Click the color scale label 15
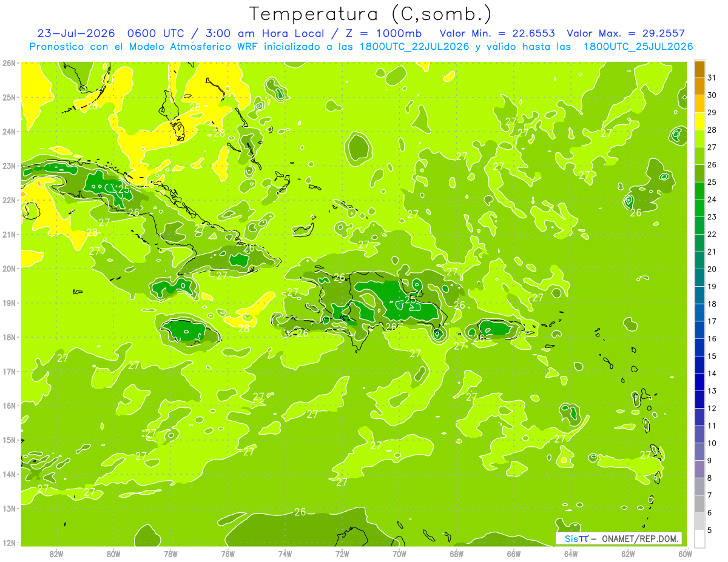 pyautogui.click(x=712, y=356)
